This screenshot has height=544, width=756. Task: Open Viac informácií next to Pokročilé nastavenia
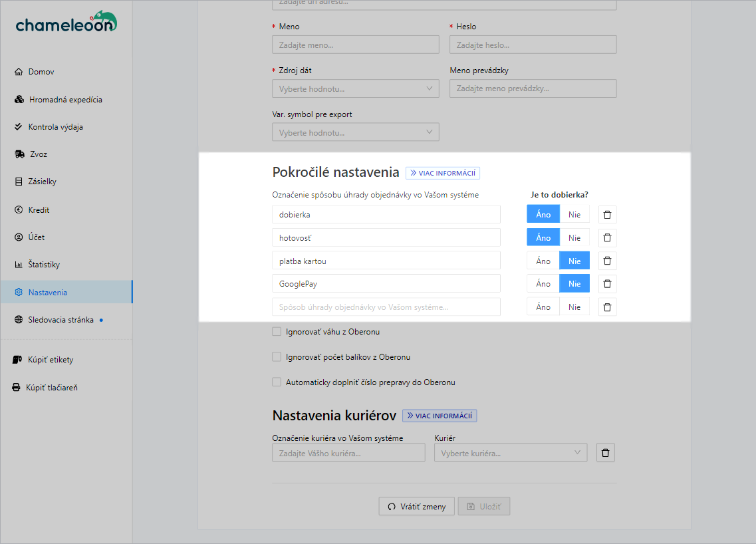(442, 173)
